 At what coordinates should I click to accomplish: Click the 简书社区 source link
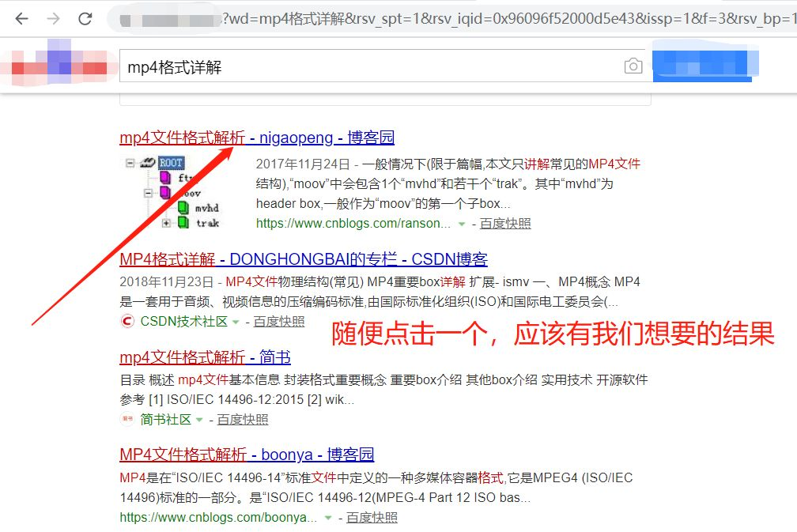pyautogui.click(x=166, y=419)
